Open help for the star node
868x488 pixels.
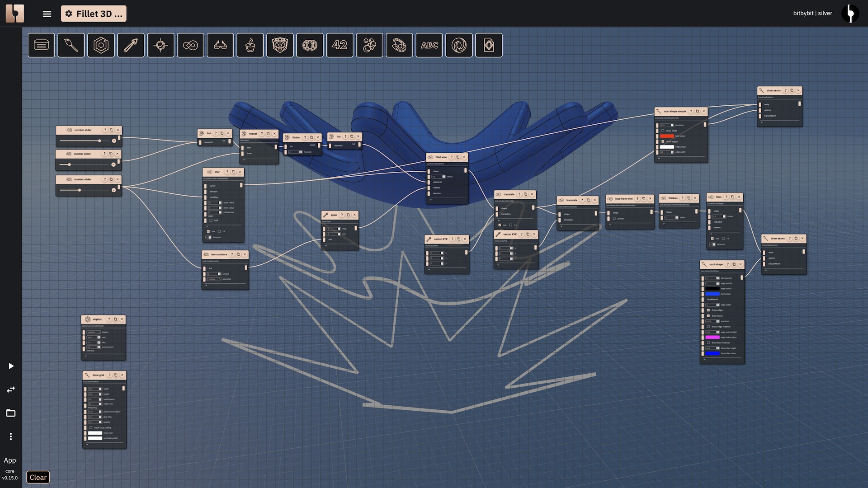(x=227, y=172)
